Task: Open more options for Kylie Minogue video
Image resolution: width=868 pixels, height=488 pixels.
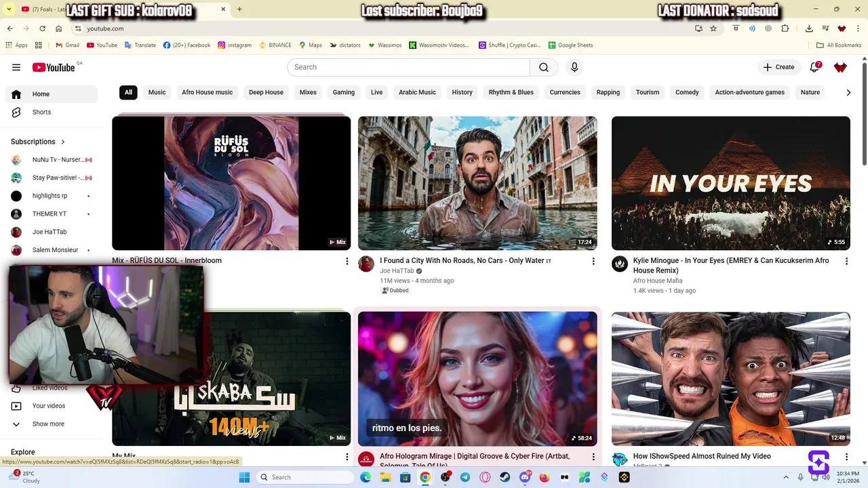Action: (846, 261)
